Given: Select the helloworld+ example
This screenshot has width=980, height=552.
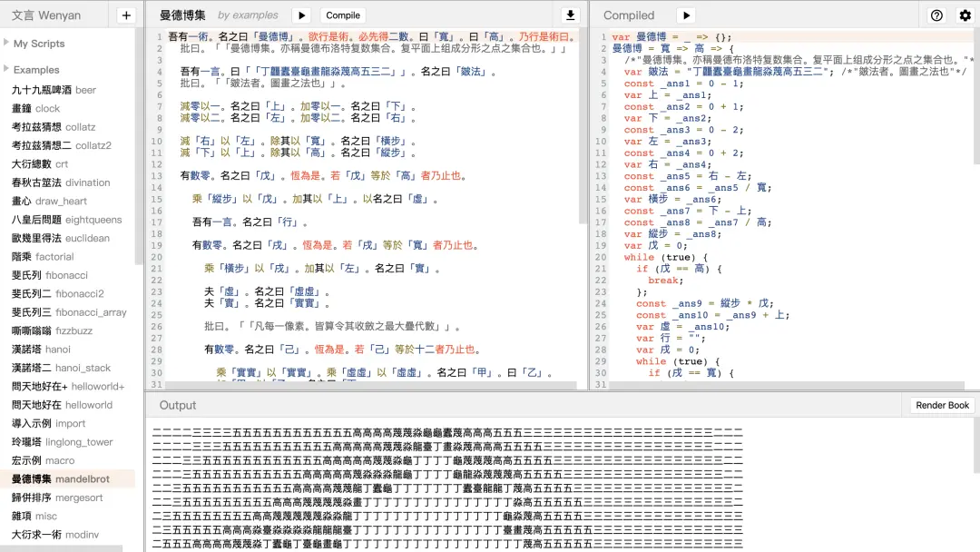Looking at the screenshot, I should pyautogui.click(x=67, y=387).
